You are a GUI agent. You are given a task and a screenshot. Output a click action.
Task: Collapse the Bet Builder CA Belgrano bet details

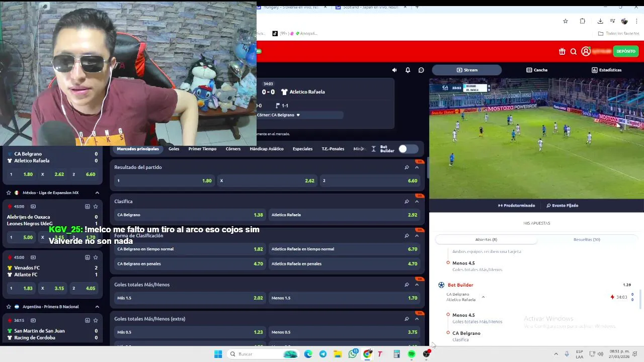[483, 297]
